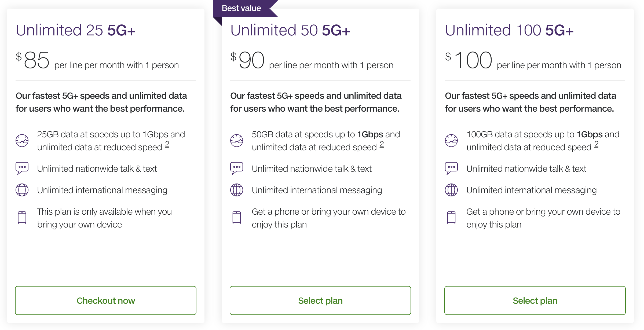Click globe icon in Unlimited 50 plan

coord(237,190)
